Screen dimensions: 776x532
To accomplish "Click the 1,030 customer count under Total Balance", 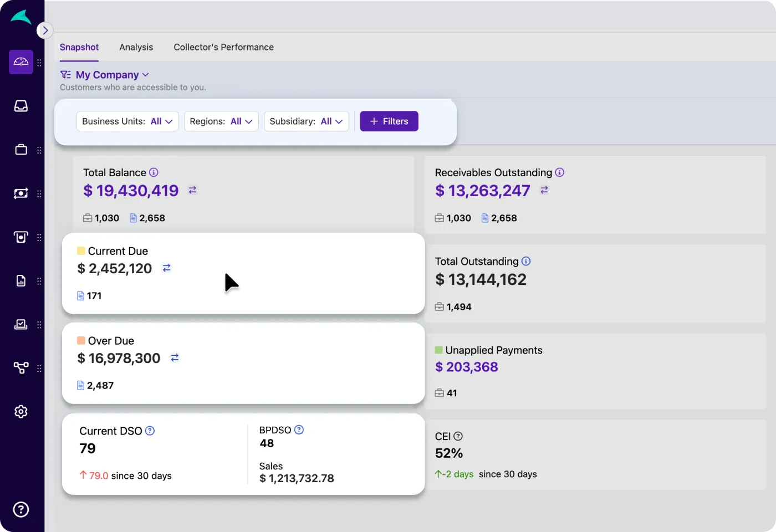I will [107, 218].
